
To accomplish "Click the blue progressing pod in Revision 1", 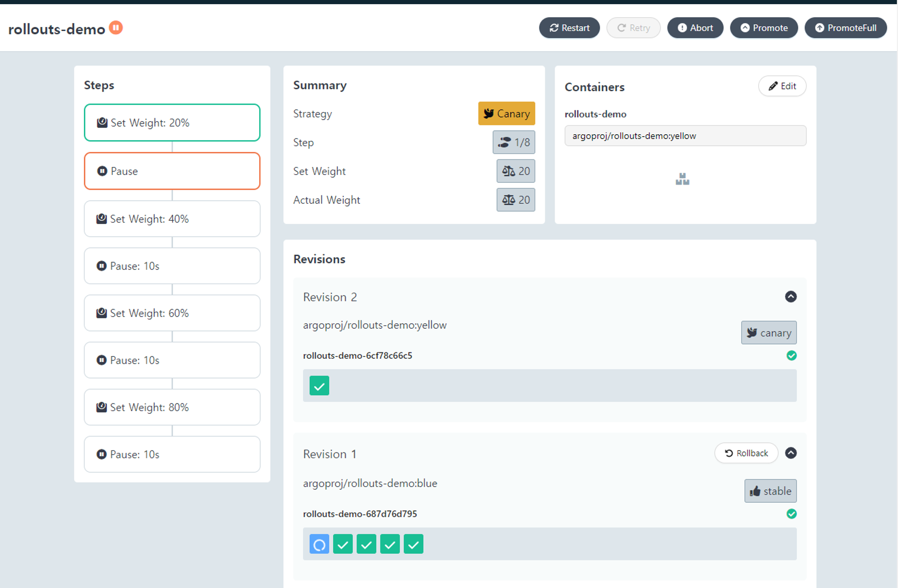I will click(x=319, y=544).
